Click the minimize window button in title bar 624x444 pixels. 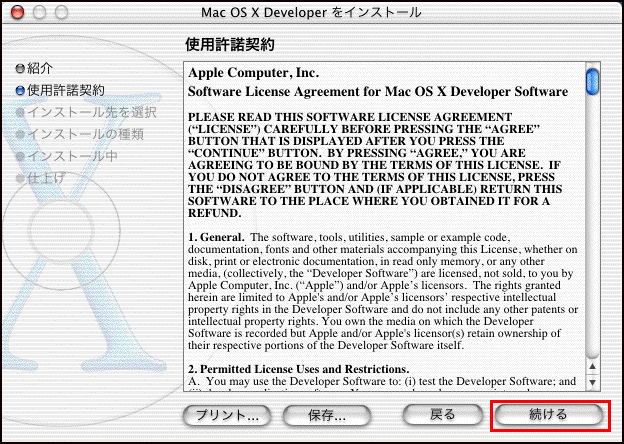pos(39,12)
